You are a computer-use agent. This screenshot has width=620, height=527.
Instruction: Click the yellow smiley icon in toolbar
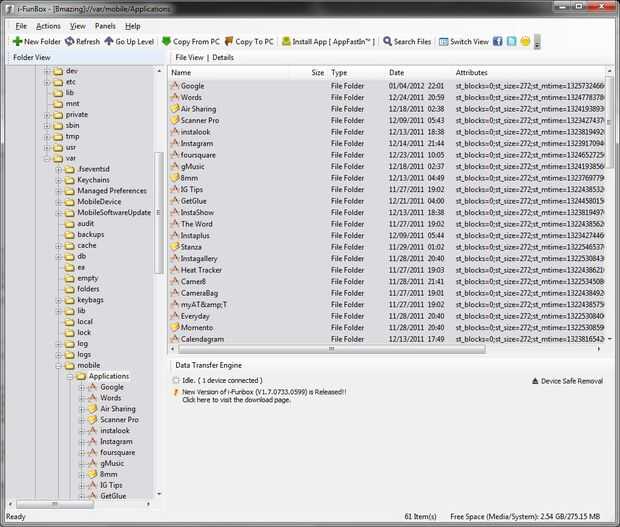pyautogui.click(x=525, y=41)
